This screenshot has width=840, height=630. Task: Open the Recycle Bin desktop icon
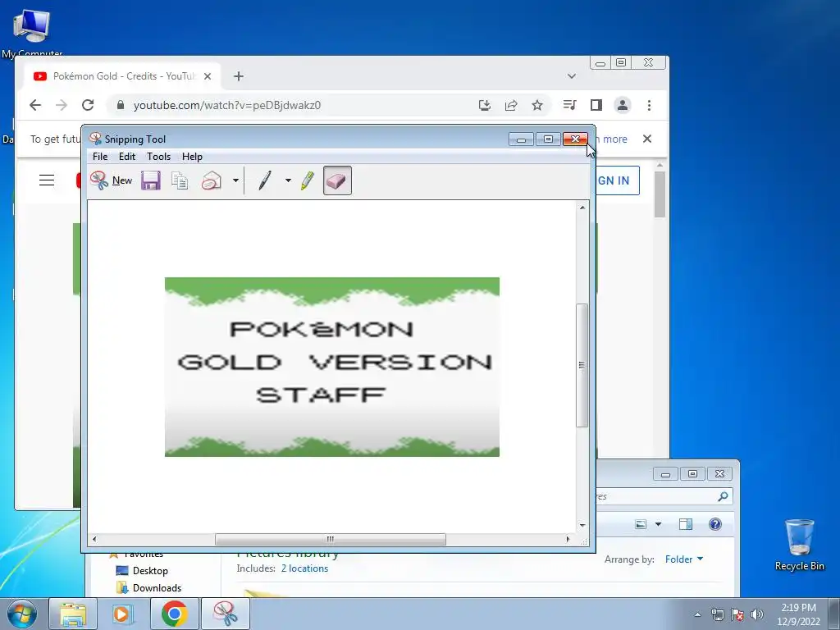tap(799, 545)
